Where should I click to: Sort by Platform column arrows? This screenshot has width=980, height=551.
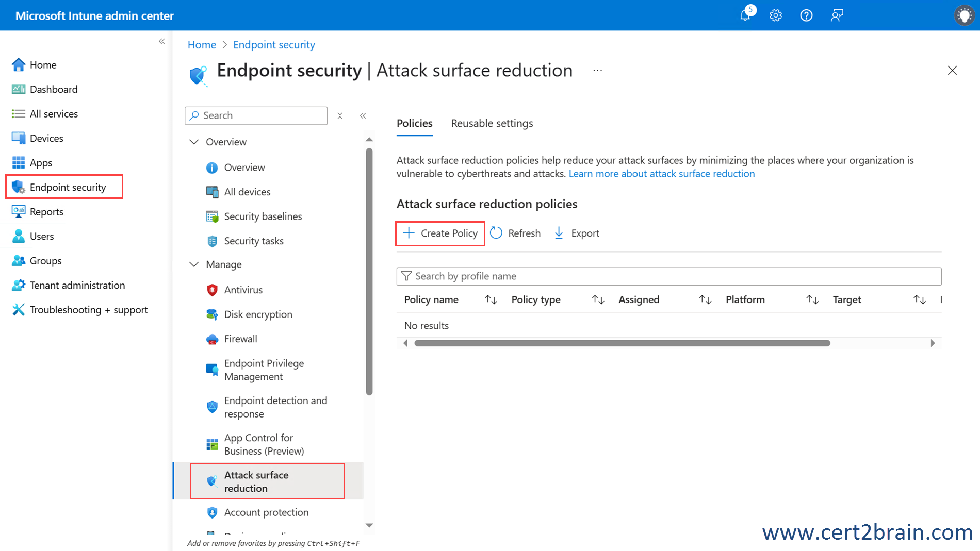pyautogui.click(x=812, y=299)
